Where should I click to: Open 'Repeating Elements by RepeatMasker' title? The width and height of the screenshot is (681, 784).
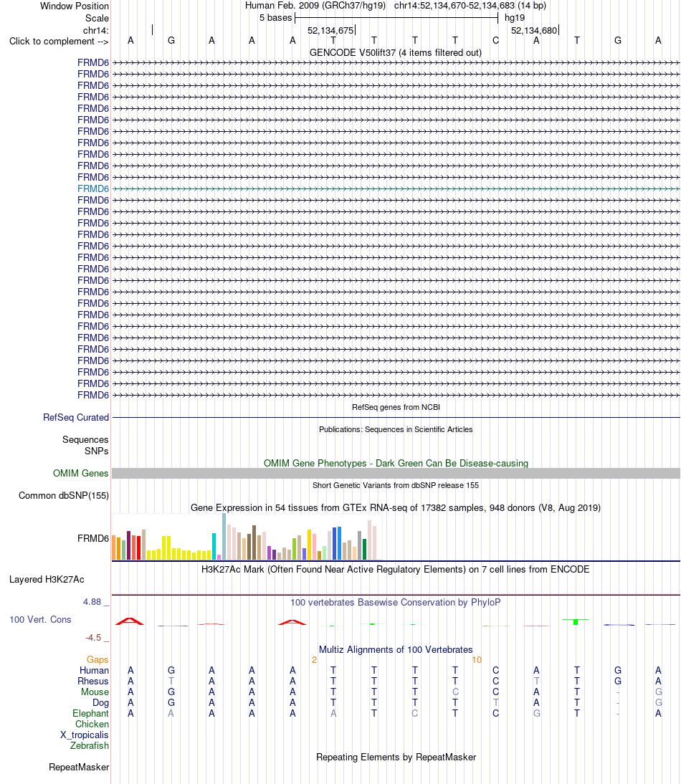pos(396,757)
